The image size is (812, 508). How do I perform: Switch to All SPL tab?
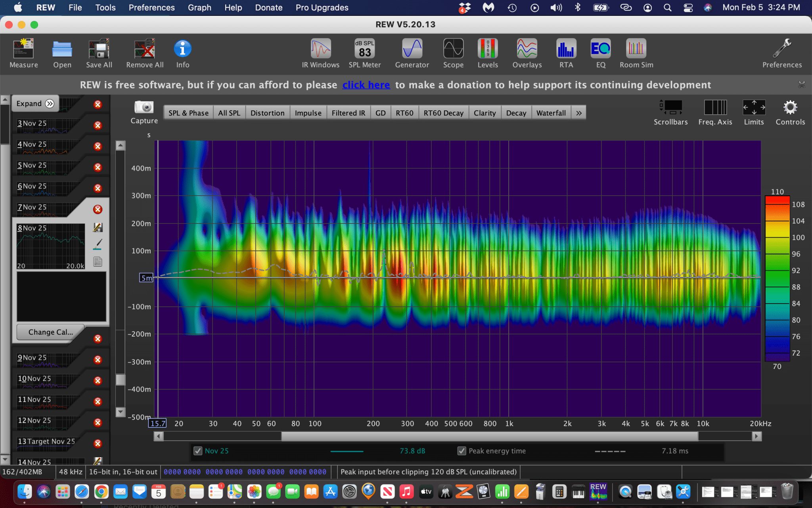click(x=229, y=113)
